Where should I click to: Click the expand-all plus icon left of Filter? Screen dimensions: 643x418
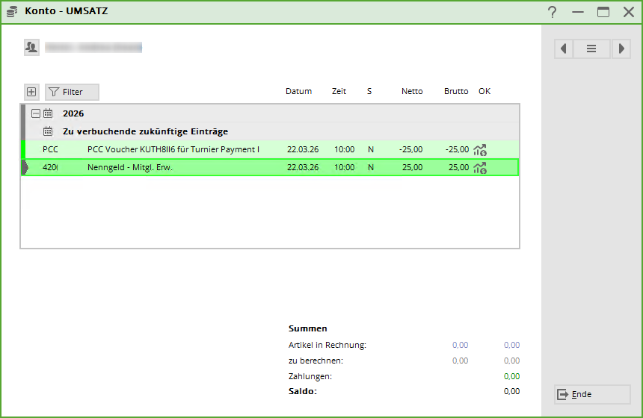[x=31, y=91]
